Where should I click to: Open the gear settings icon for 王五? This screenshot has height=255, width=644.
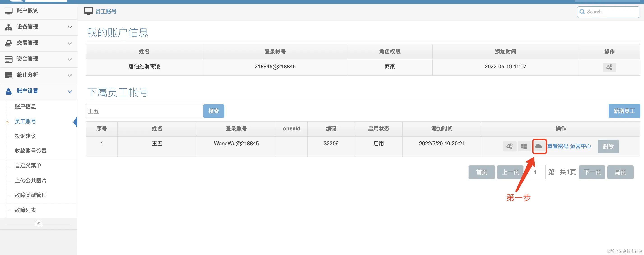509,146
